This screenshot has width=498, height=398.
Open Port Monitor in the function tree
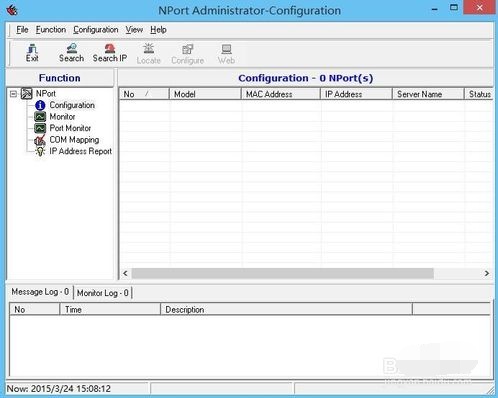pos(70,128)
